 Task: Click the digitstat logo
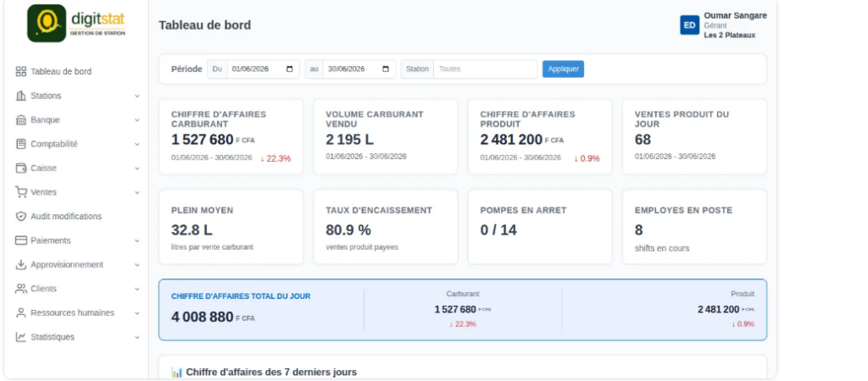(76, 23)
